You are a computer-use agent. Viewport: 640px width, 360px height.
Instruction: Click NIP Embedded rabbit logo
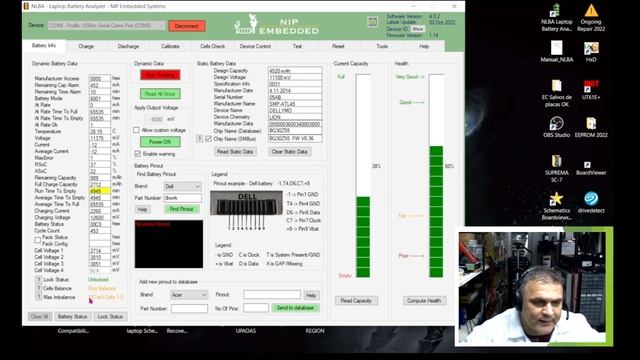(x=277, y=24)
